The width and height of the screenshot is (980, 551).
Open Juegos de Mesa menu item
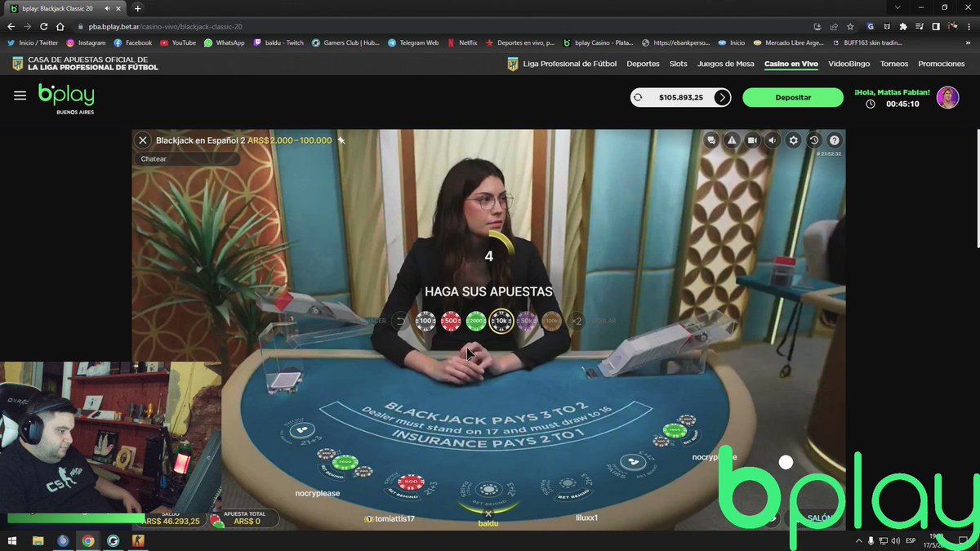click(x=726, y=64)
